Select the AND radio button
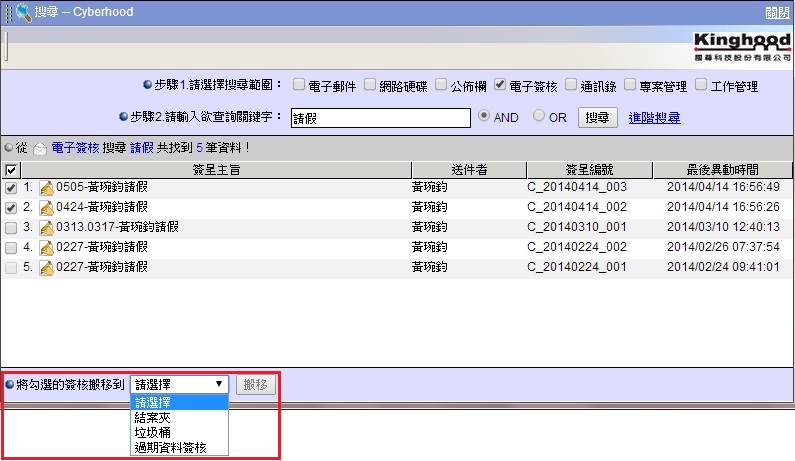The height and width of the screenshot is (461, 795). [x=485, y=116]
